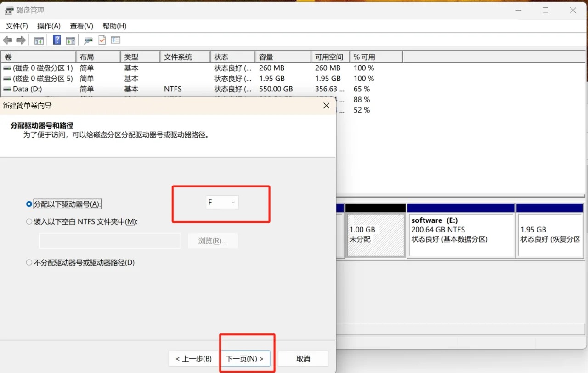Screen dimensions: 588x373
Task: Click the blue question mark help icon
Action: (57, 40)
